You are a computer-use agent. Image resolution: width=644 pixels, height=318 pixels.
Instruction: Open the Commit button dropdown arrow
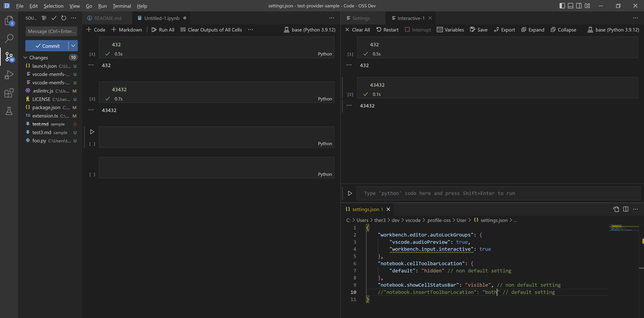[x=73, y=46]
